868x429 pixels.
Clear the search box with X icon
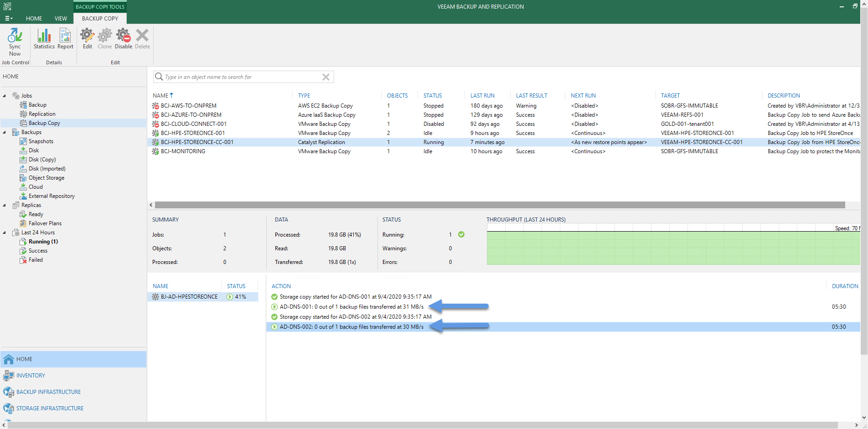tap(325, 77)
